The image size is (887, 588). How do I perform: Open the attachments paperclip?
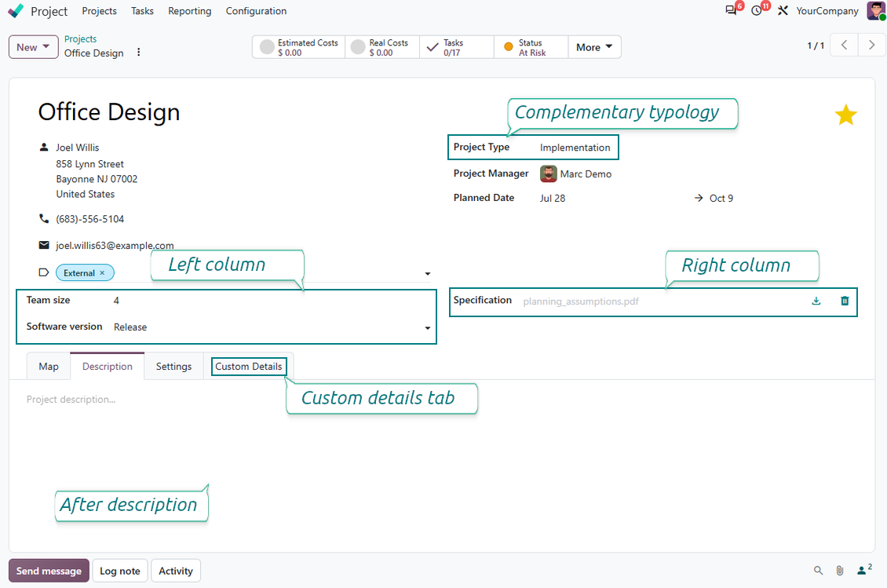click(840, 571)
